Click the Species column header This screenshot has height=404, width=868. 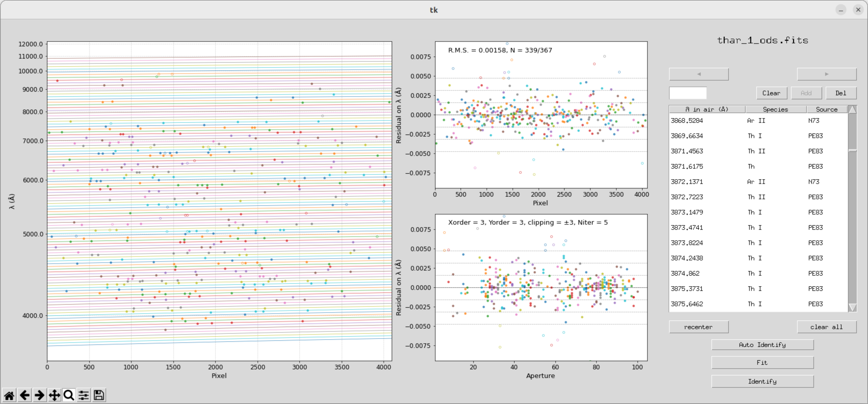[775, 110]
